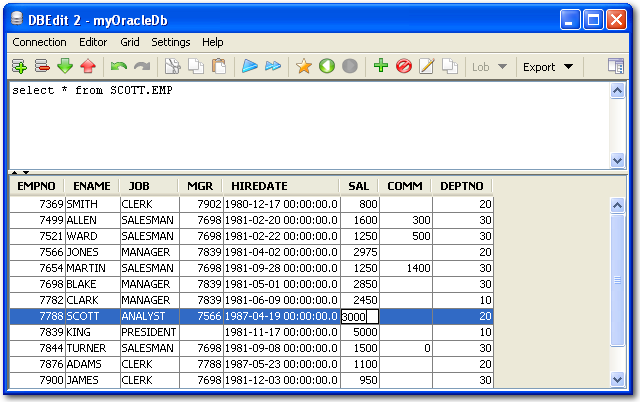Sort by the HIREDATE column header
The height and width of the screenshot is (402, 640).
click(x=259, y=186)
